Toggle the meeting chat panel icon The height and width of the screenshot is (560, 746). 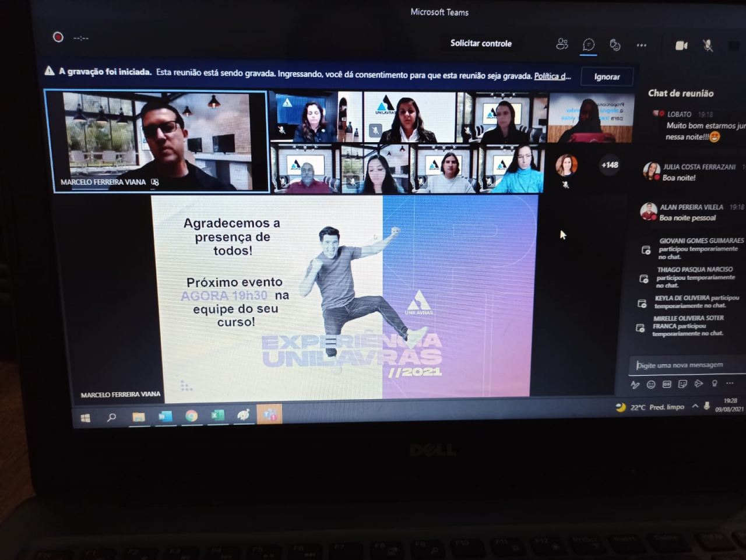(589, 45)
